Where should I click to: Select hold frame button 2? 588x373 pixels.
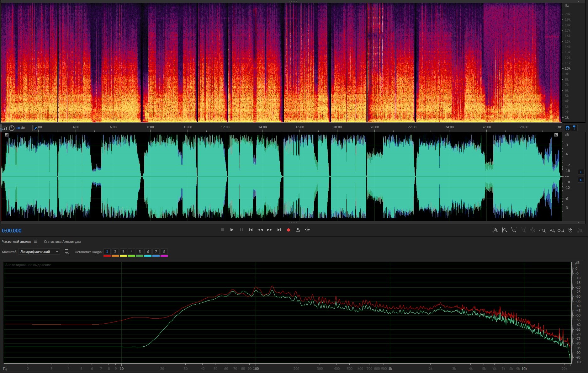click(115, 252)
